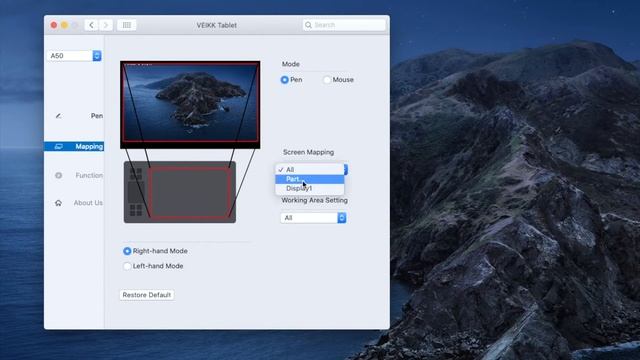Viewport: 640px width, 360px height.
Task: Click the Restore Default button
Action: [147, 295]
